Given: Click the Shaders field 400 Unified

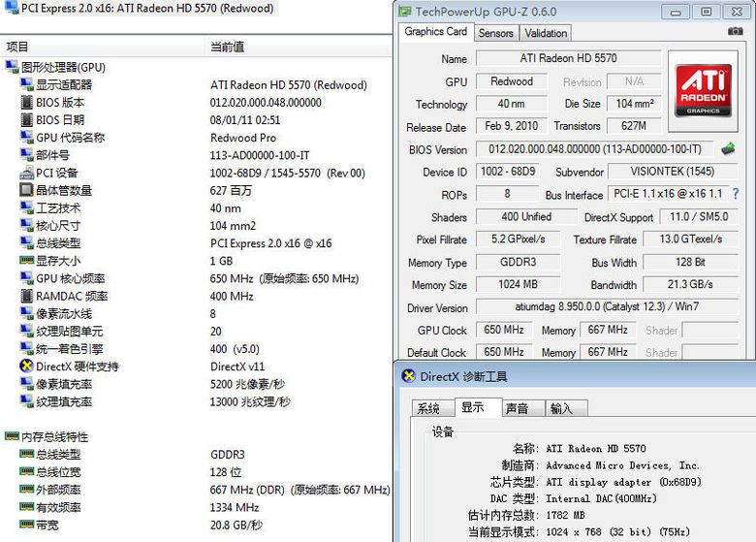Looking at the screenshot, I should click(x=526, y=217).
